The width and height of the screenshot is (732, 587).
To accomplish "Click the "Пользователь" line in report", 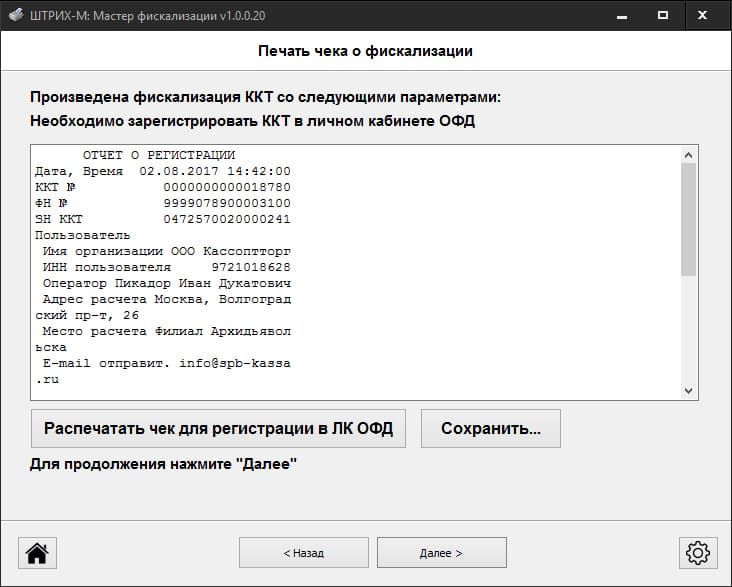I will pos(83,235).
